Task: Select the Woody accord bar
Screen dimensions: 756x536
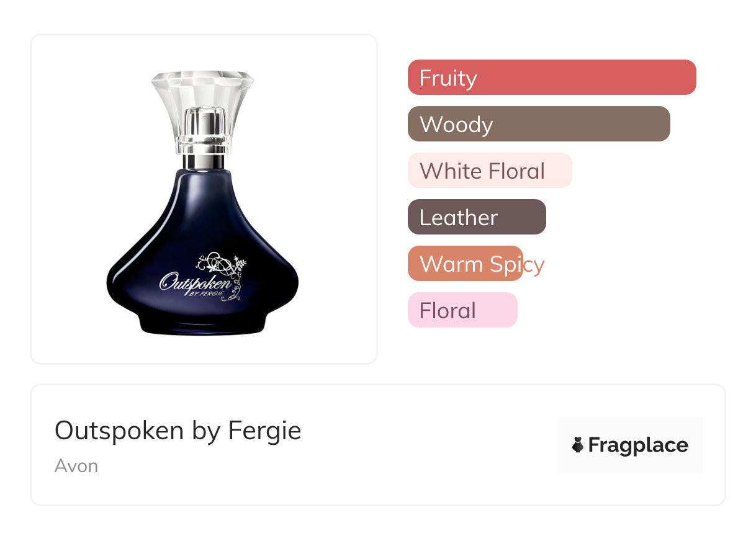Action: 539,124
